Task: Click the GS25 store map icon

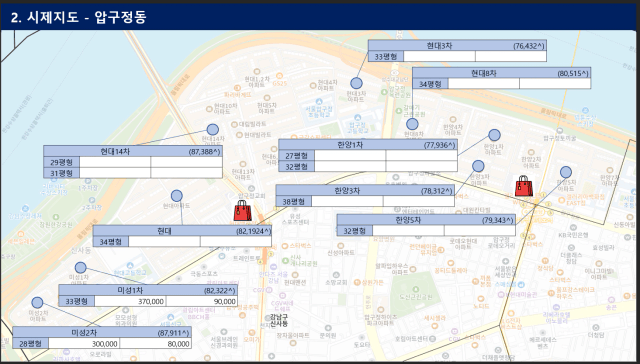Action: click(280, 76)
